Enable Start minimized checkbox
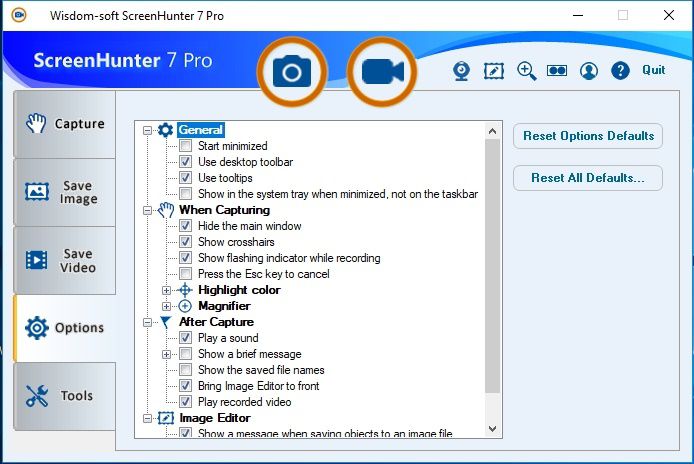Image resolution: width=694 pixels, height=464 pixels. [x=185, y=146]
